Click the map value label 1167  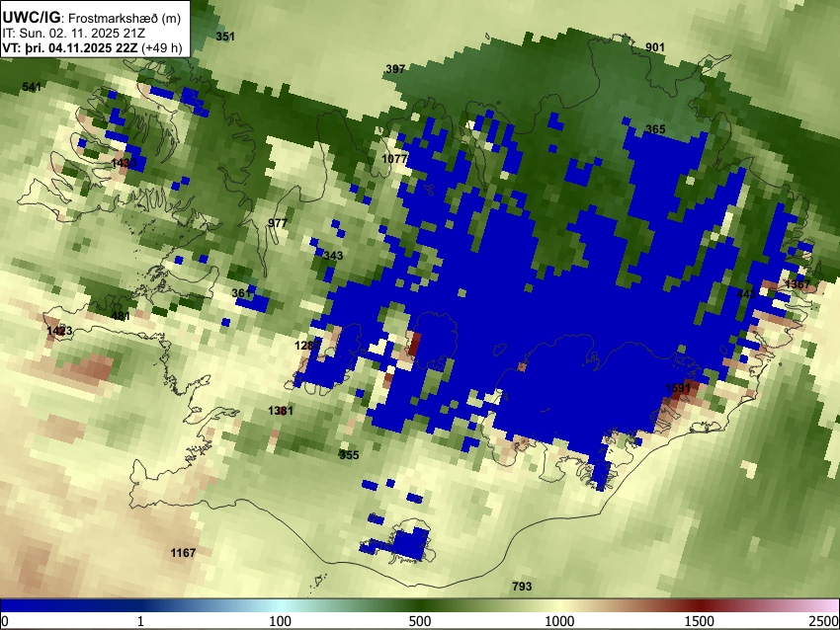[183, 553]
